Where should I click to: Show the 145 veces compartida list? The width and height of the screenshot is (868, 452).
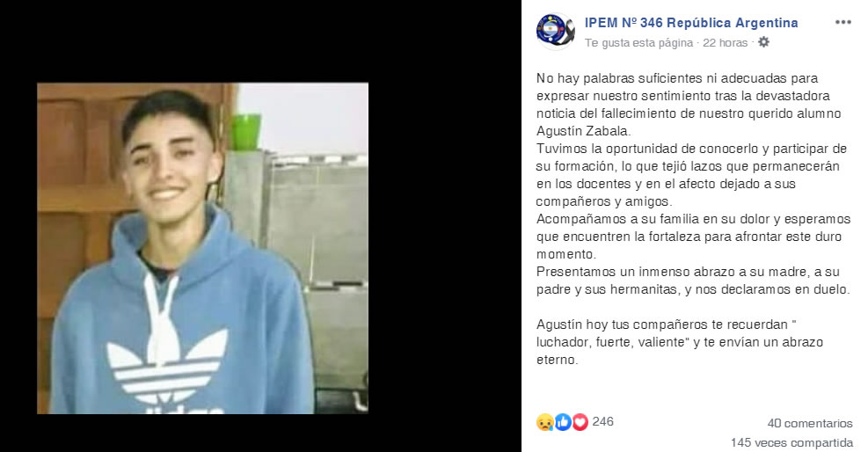pos(791,442)
